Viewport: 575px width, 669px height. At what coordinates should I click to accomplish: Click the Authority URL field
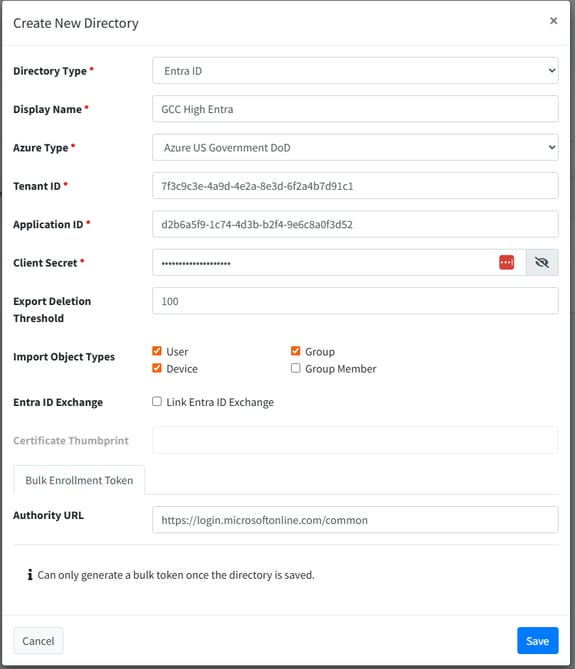coord(355,520)
